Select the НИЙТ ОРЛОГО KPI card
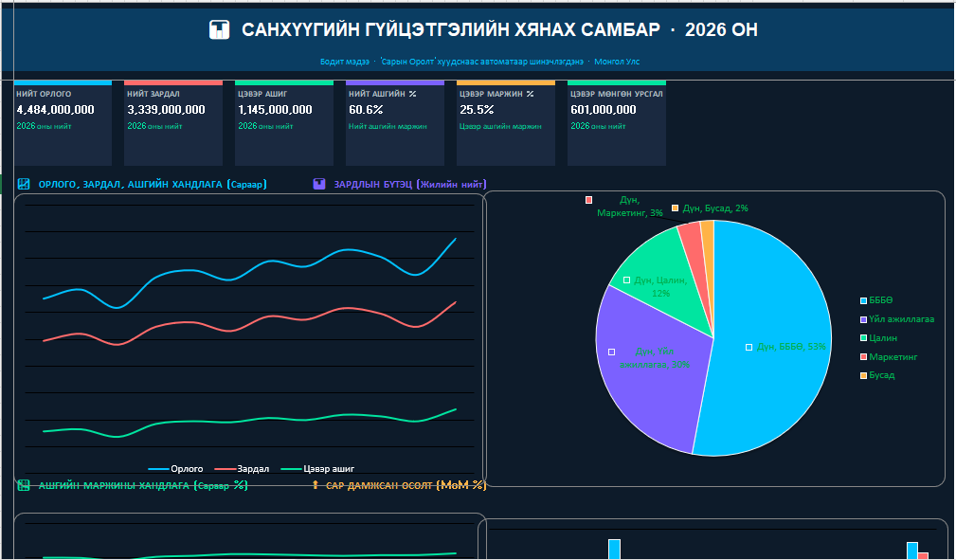The image size is (956, 560). 63,123
